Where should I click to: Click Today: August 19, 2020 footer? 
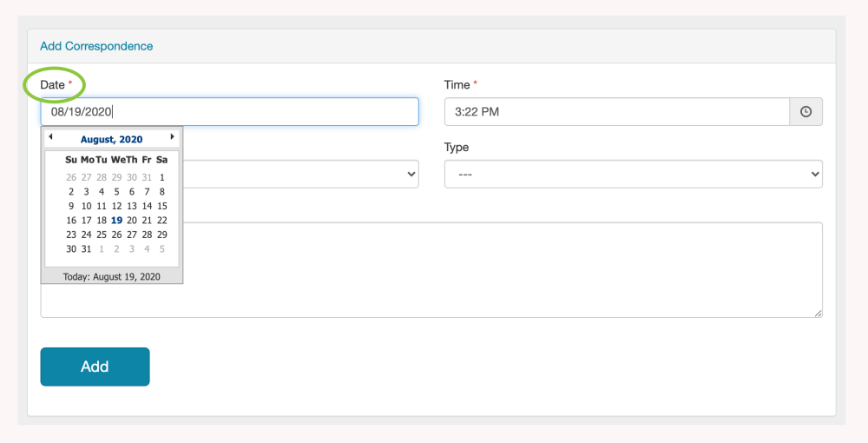112,276
